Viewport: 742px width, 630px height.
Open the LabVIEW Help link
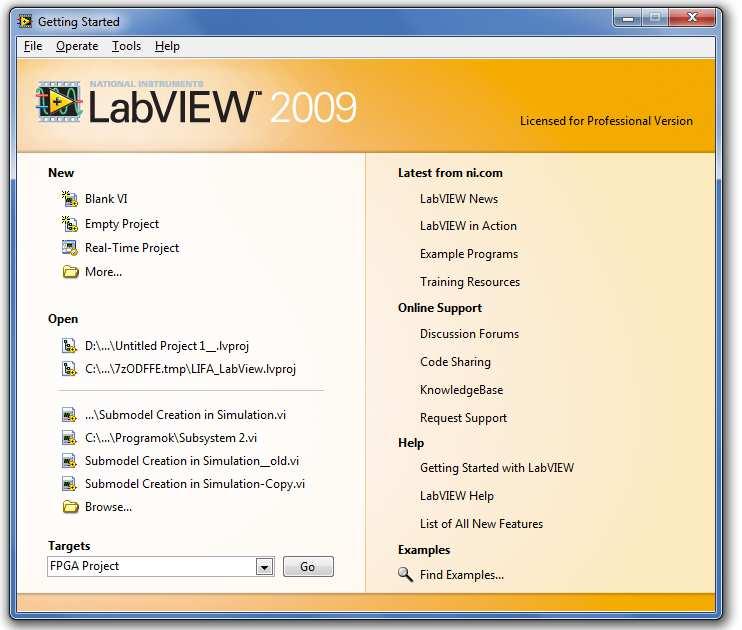coord(457,496)
